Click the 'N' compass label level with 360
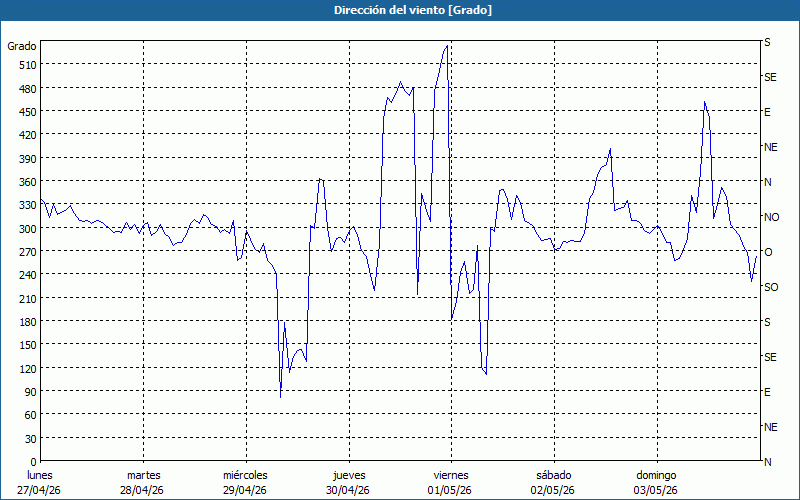Screen dimensions: 800x500 coord(768,182)
